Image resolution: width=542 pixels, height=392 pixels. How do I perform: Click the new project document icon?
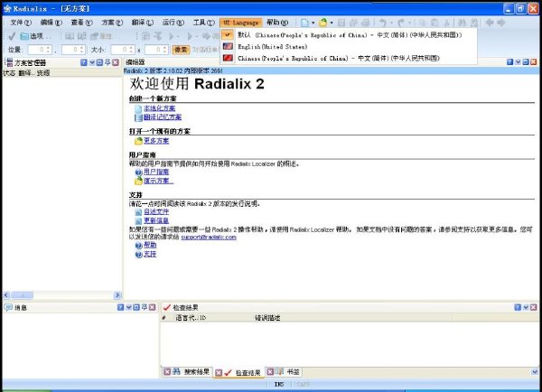pos(304,23)
